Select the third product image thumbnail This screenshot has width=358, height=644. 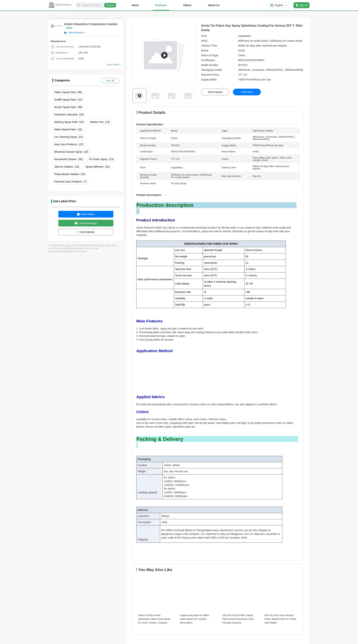[172, 96]
